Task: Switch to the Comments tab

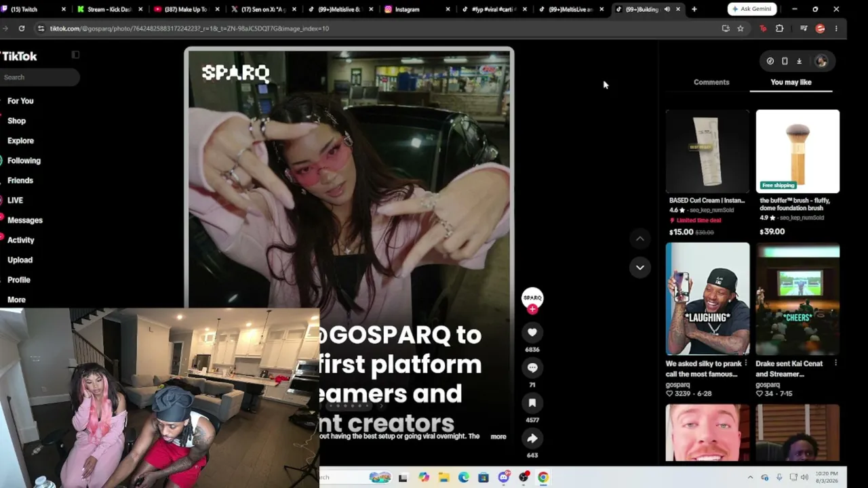Action: (x=711, y=82)
